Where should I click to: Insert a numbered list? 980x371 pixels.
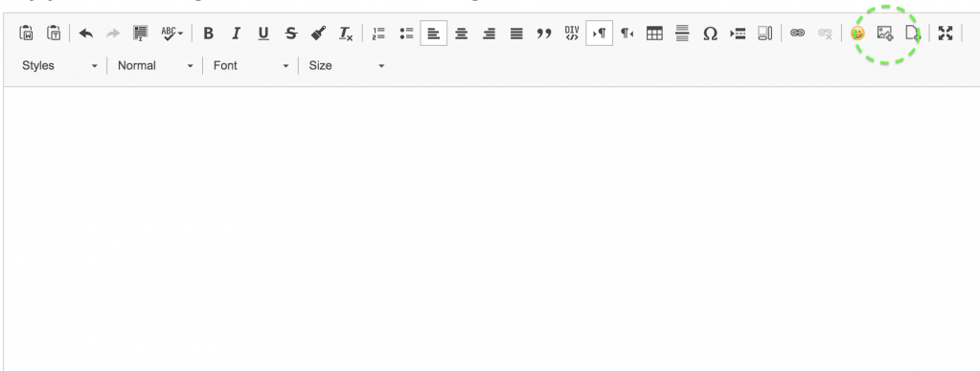pos(378,34)
